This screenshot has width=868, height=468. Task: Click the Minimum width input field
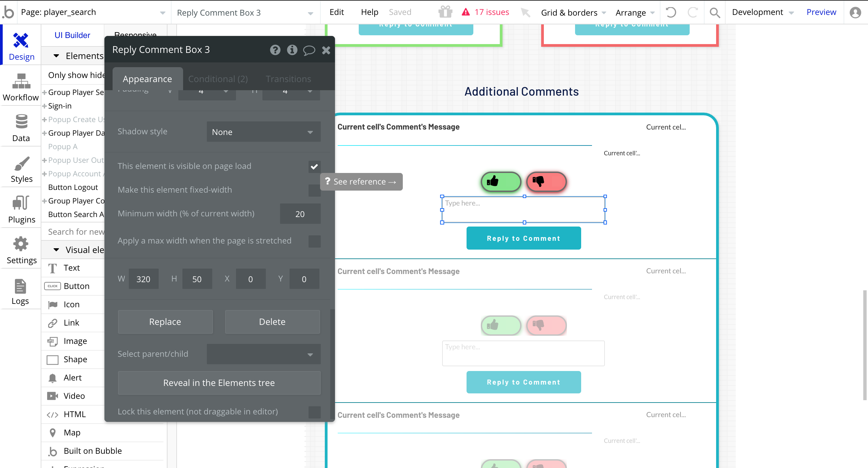coord(300,214)
